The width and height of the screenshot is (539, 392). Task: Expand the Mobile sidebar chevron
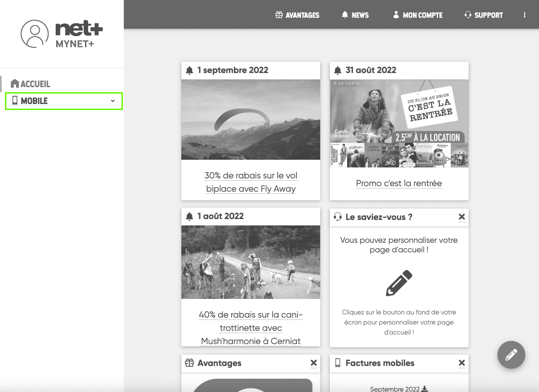point(113,101)
